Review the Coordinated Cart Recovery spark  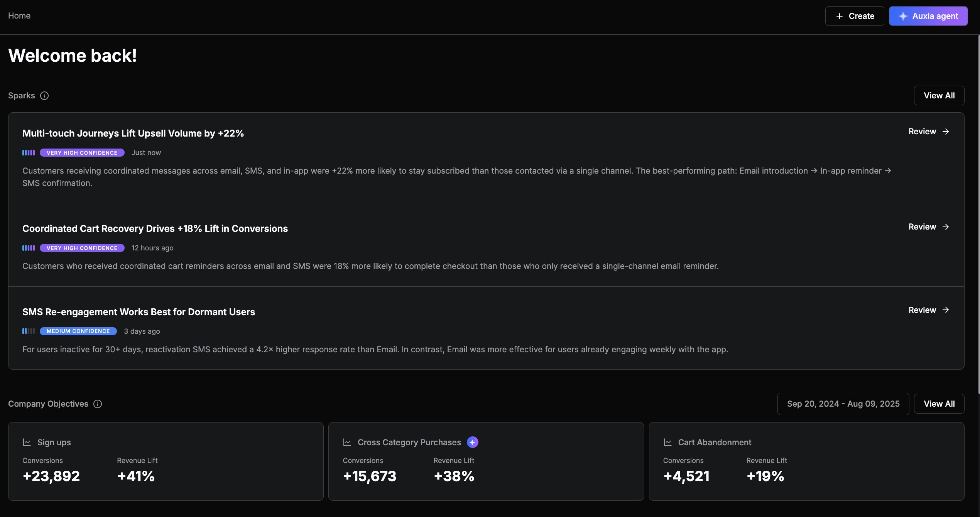928,227
